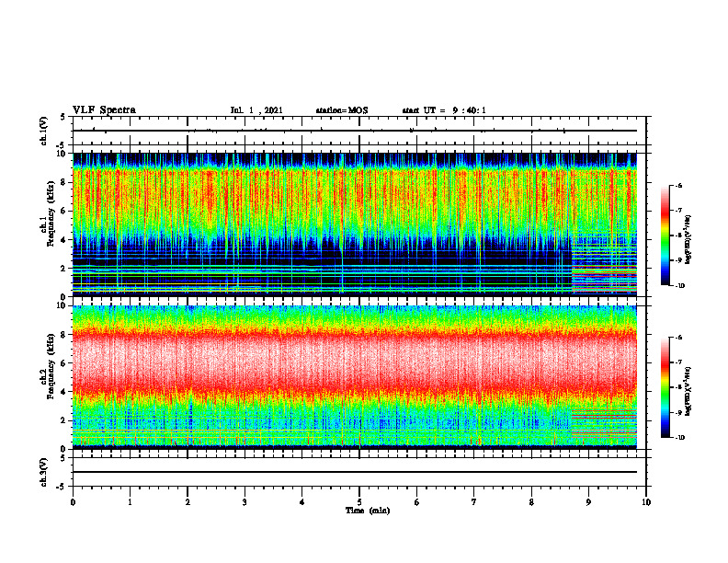This screenshot has height=563, width=728.
Task: Click the ch.2 spectrogram color bar
Action: [665, 387]
